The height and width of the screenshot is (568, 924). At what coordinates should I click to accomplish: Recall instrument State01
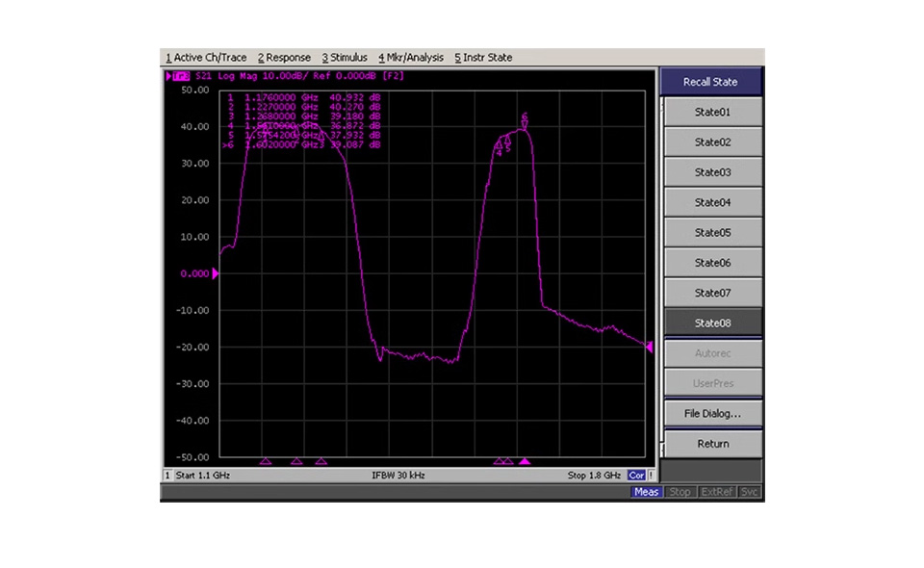[712, 113]
